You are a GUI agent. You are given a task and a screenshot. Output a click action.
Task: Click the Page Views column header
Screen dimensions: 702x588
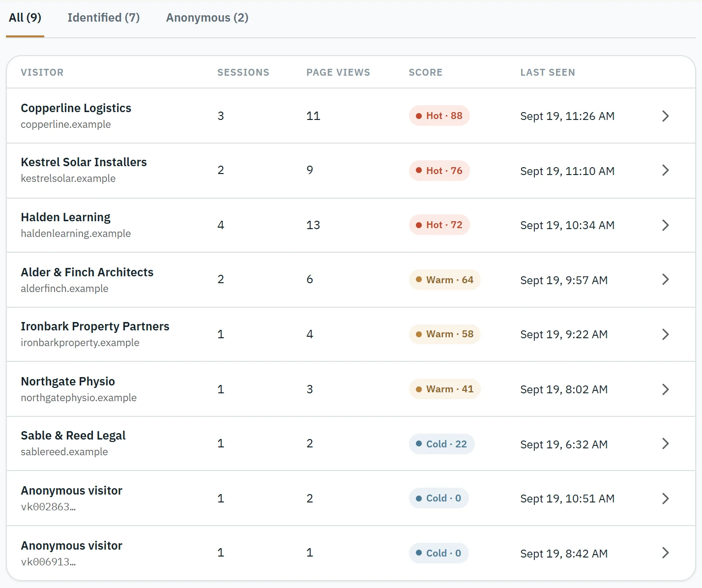338,72
